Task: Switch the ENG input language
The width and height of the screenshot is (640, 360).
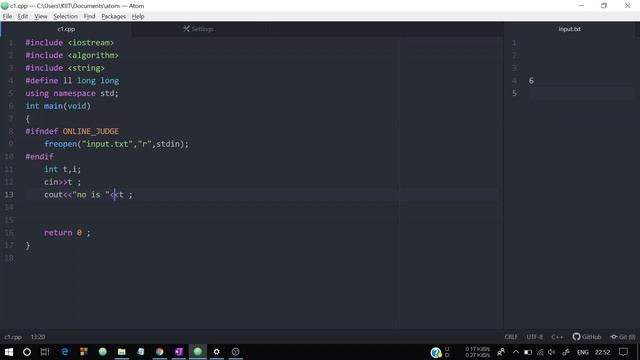Action: tap(583, 352)
